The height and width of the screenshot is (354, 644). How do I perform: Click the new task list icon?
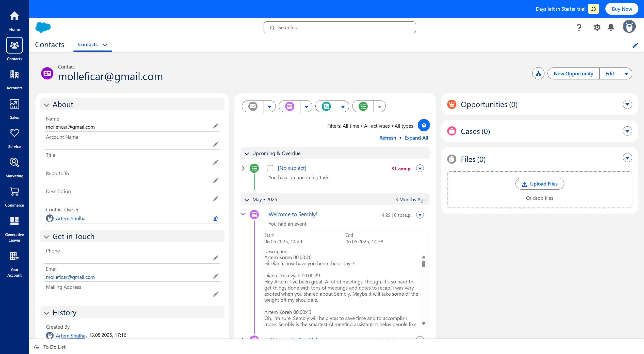pyautogui.click(x=363, y=106)
